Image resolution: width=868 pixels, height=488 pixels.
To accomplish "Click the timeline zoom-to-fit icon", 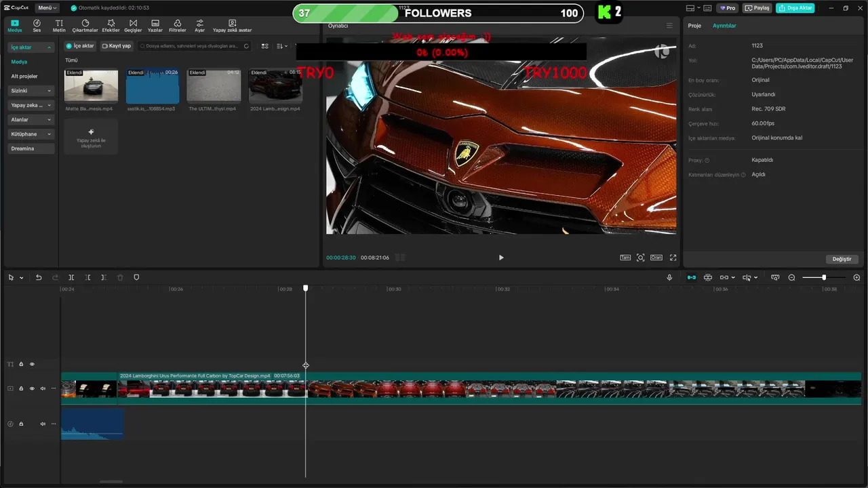I will (x=775, y=277).
